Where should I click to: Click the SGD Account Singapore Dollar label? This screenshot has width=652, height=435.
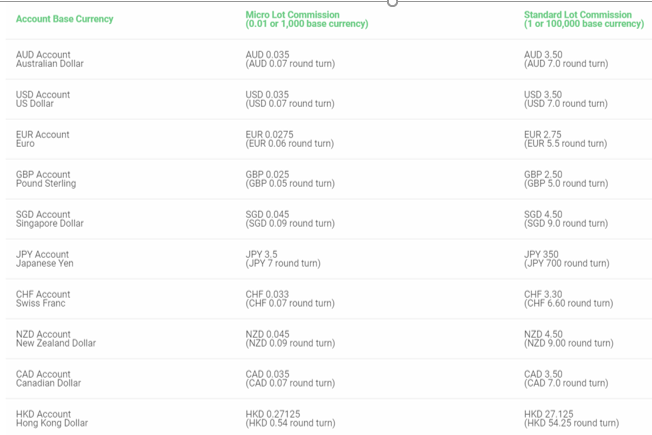50,219
